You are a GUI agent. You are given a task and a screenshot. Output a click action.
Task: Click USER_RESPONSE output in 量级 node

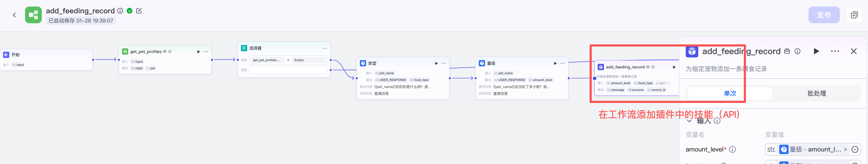[x=509, y=80]
